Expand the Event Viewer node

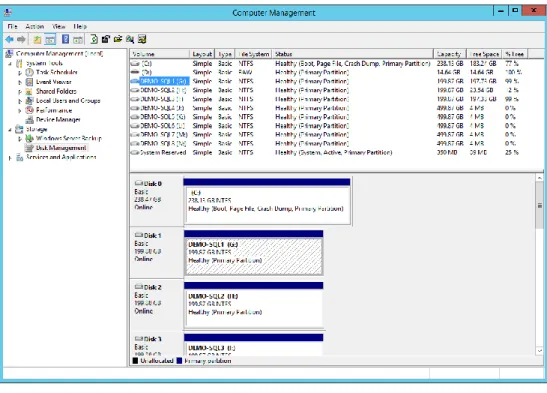(x=20, y=82)
